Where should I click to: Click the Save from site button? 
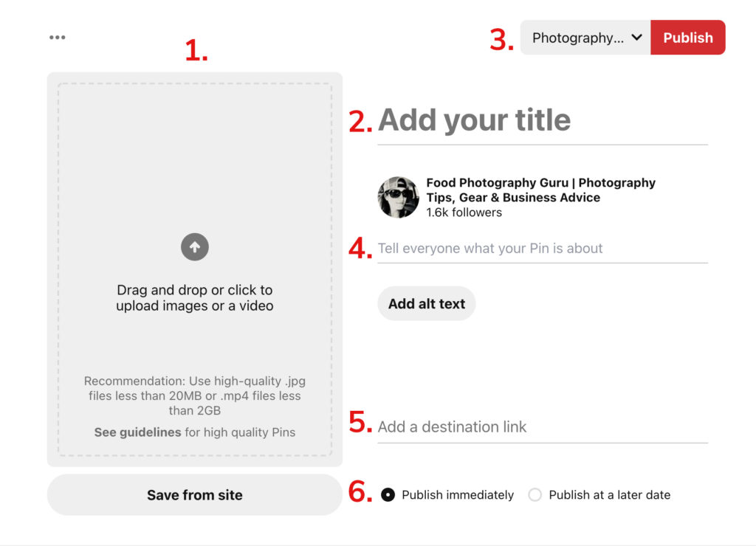(194, 494)
